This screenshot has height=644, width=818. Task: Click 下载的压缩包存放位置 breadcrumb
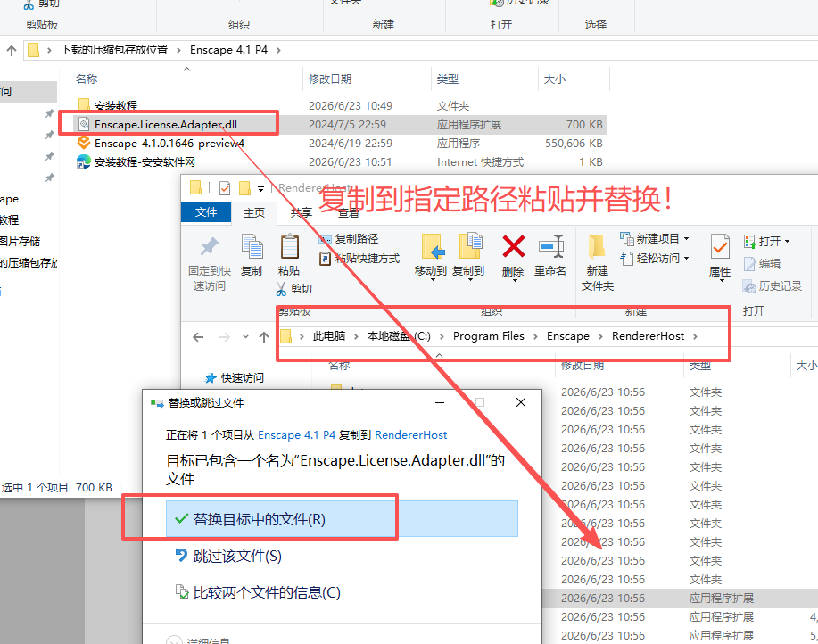click(x=114, y=50)
